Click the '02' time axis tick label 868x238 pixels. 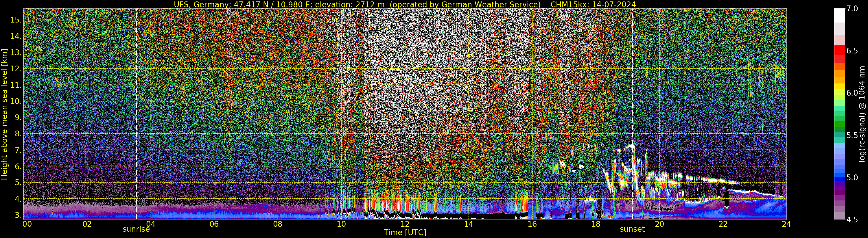pyautogui.click(x=87, y=224)
